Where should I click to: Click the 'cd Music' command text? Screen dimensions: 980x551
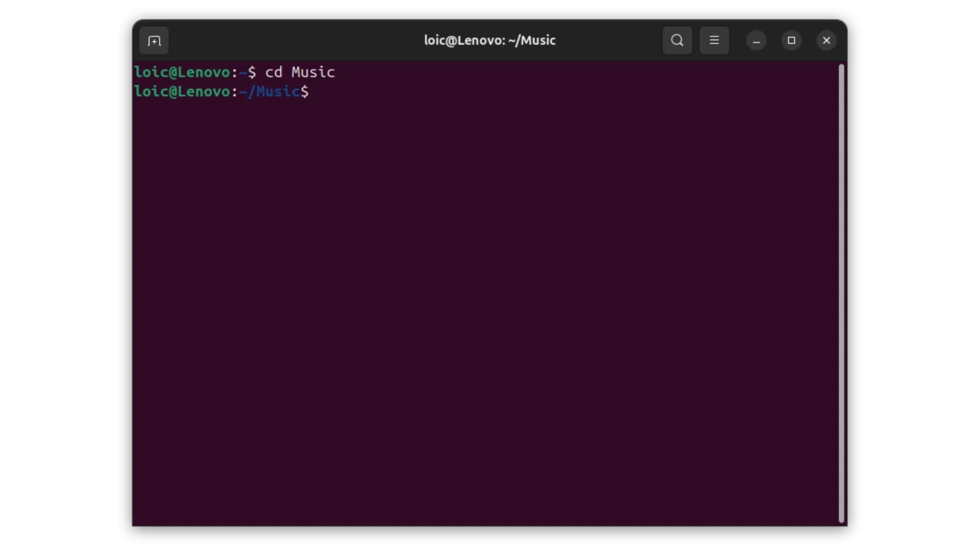[x=300, y=72]
